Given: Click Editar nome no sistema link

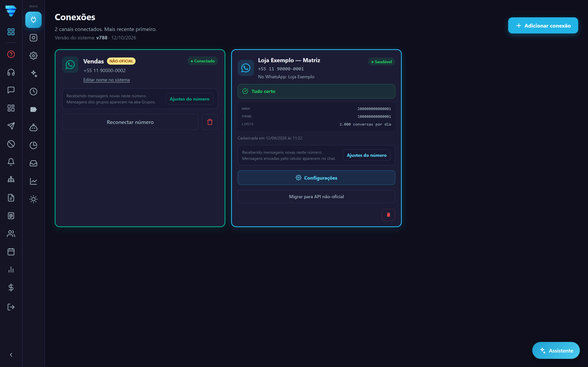Looking at the screenshot, I should pyautogui.click(x=106, y=80).
